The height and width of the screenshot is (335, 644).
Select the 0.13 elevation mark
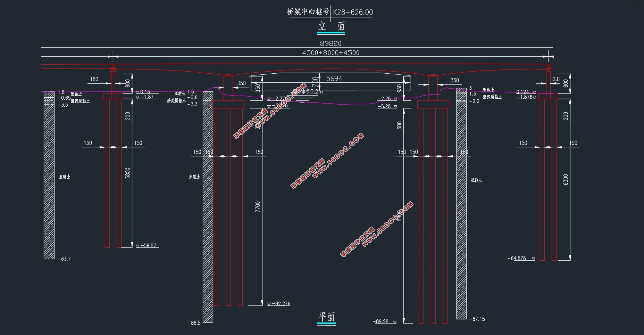coord(145,92)
